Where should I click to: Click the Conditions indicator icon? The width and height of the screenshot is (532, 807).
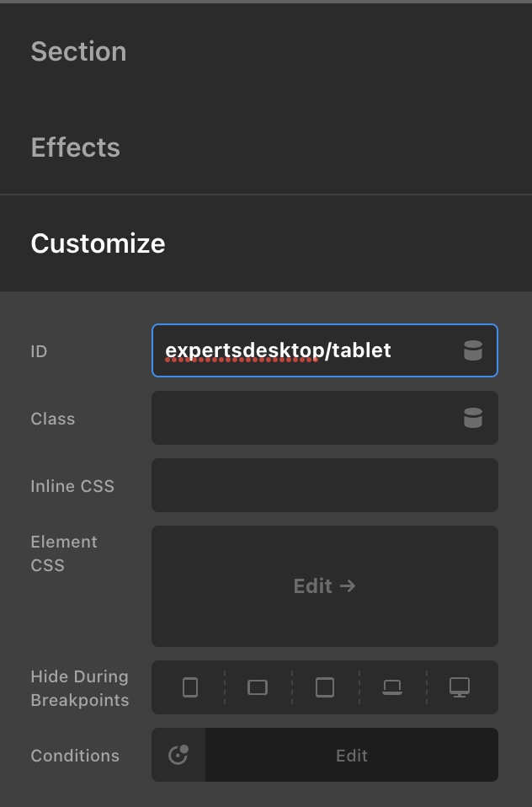[x=178, y=755]
